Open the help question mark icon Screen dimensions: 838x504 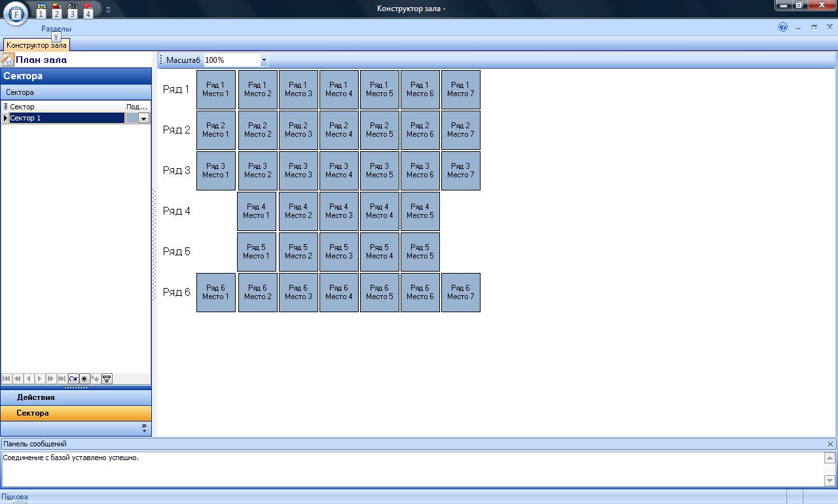click(x=782, y=27)
